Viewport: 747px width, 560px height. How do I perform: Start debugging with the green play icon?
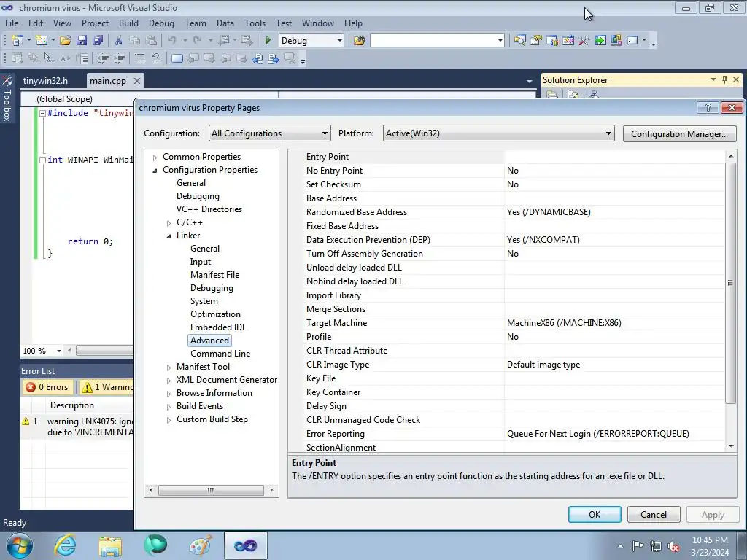268,41
